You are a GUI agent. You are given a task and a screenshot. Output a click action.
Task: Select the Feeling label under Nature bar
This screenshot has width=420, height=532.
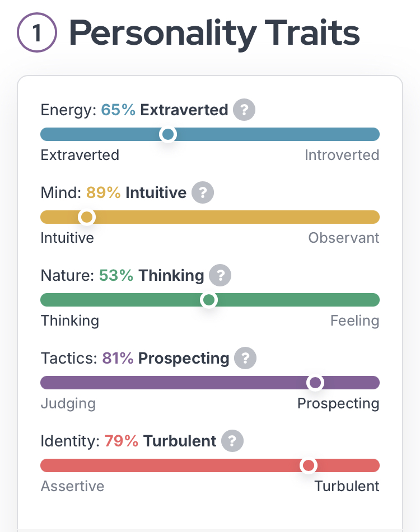(355, 321)
